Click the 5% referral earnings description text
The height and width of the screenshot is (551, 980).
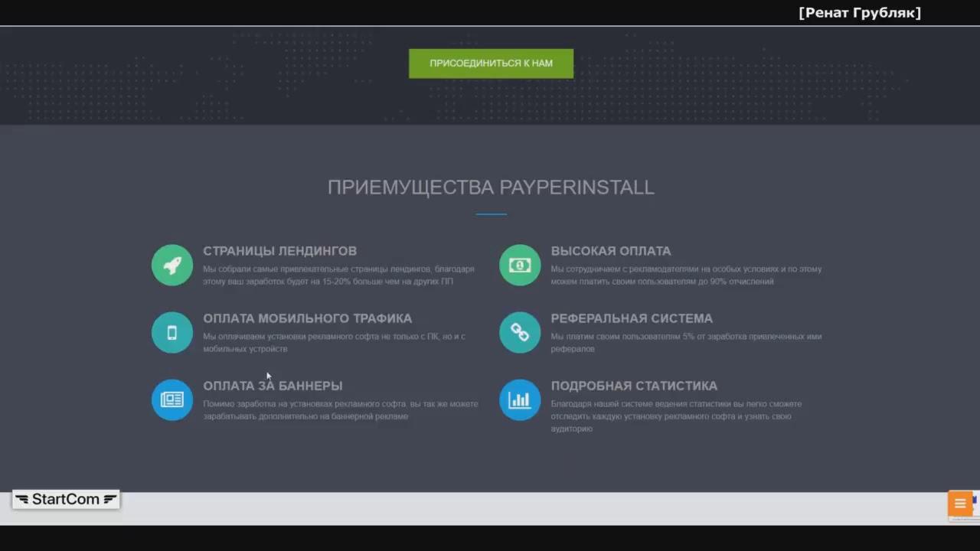(686, 343)
